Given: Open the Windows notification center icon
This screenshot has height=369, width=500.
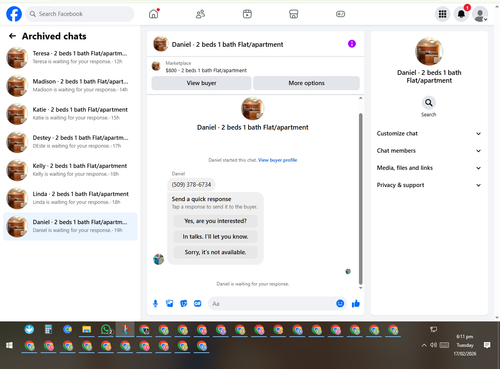Looking at the screenshot, I should click(x=487, y=345).
